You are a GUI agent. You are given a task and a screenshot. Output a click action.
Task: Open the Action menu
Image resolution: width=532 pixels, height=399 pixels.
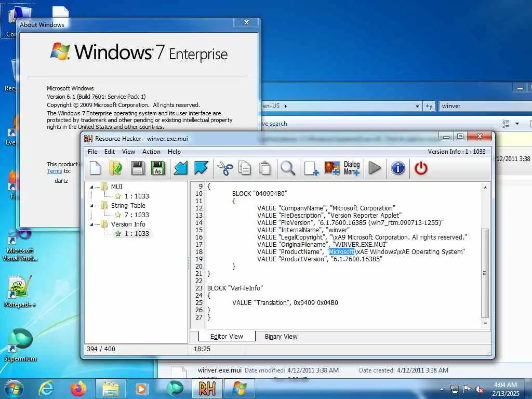151,152
